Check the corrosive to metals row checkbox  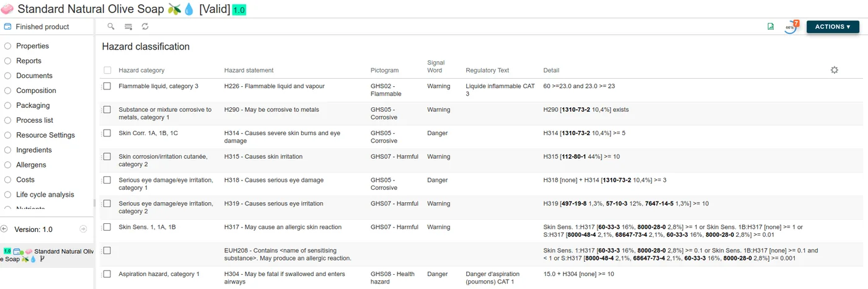click(107, 110)
